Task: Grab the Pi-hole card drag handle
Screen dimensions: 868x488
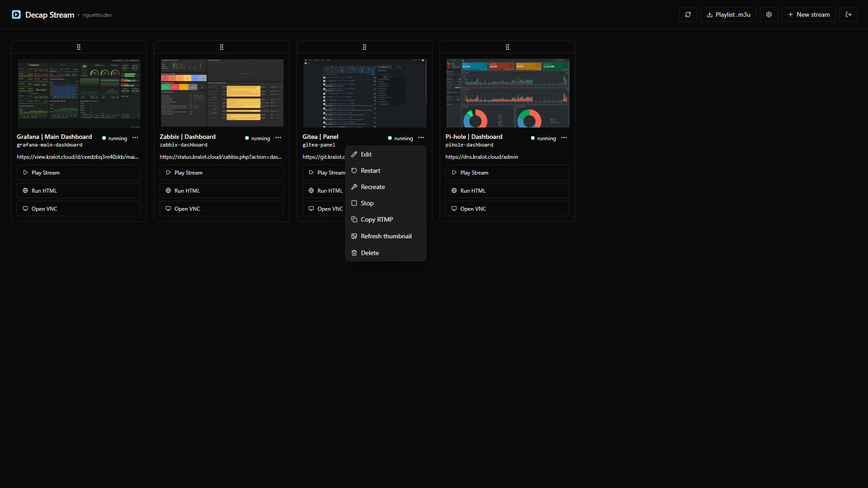Action: pyautogui.click(x=507, y=47)
